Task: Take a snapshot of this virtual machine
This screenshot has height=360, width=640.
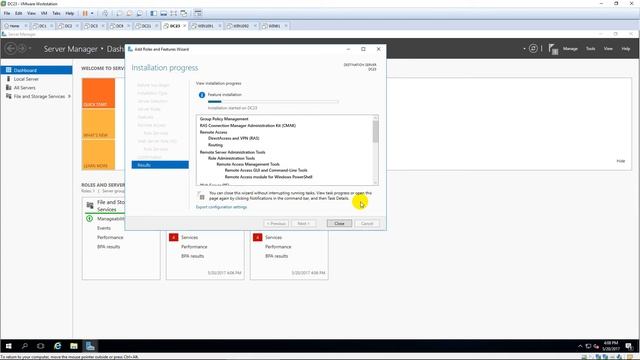Action: point(120,13)
